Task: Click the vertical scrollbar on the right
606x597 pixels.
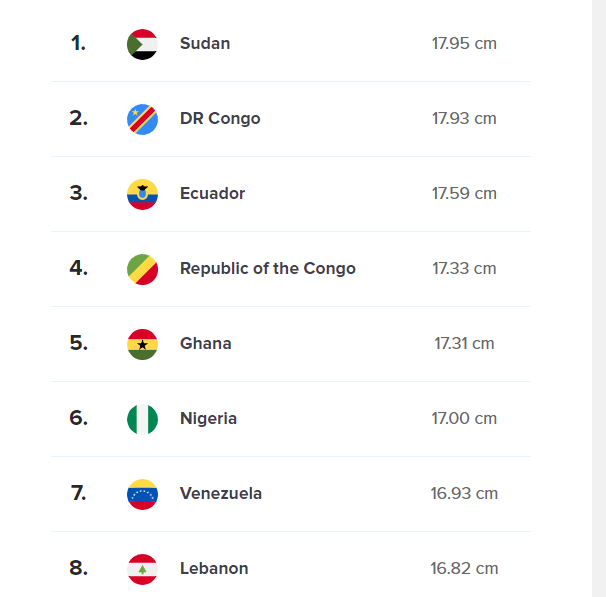Action: click(599, 298)
